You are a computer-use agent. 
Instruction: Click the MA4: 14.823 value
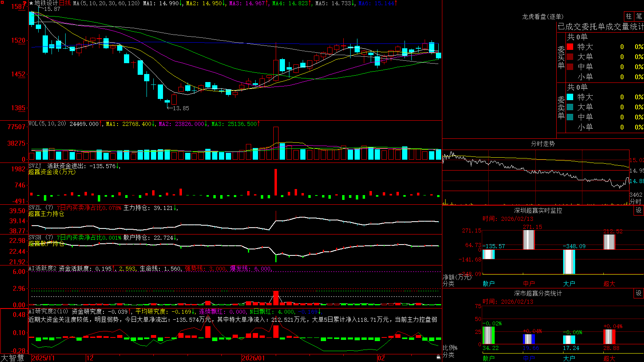[292, 3]
